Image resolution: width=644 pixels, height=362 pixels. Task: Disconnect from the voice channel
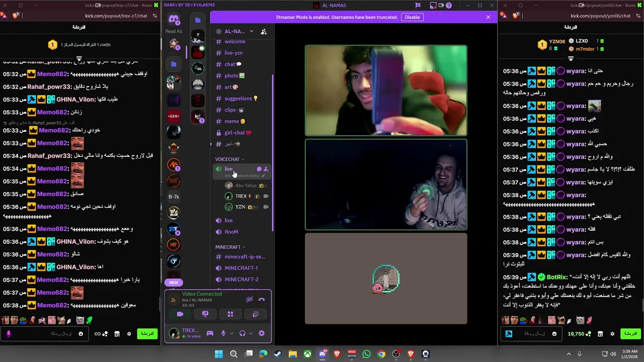262,300
